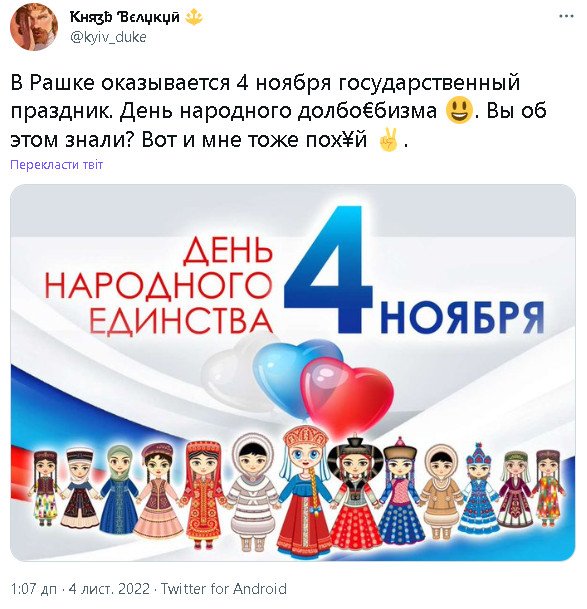Click the smiling face emoji in tweet
Screen dimensions: 587x609
[x=460, y=110]
